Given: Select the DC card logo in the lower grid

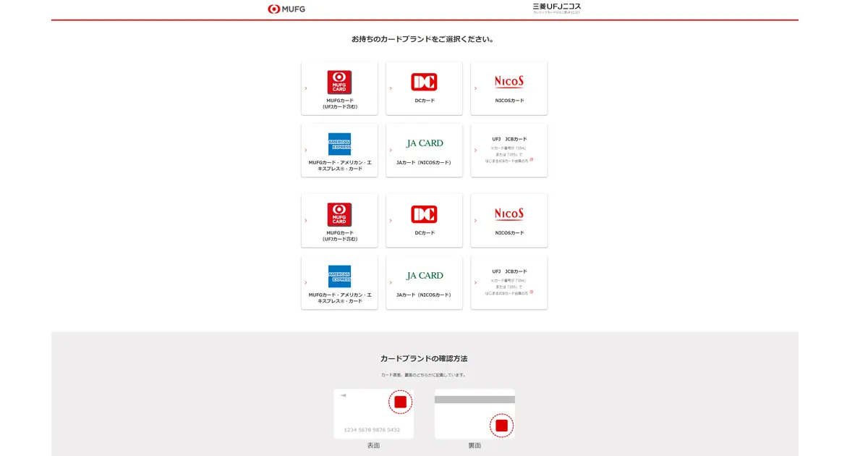Looking at the screenshot, I should [x=424, y=214].
